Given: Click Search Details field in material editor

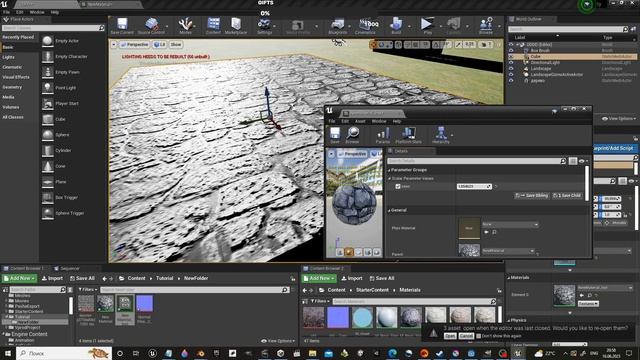Looking at the screenshot, I should pyautogui.click(x=477, y=161).
